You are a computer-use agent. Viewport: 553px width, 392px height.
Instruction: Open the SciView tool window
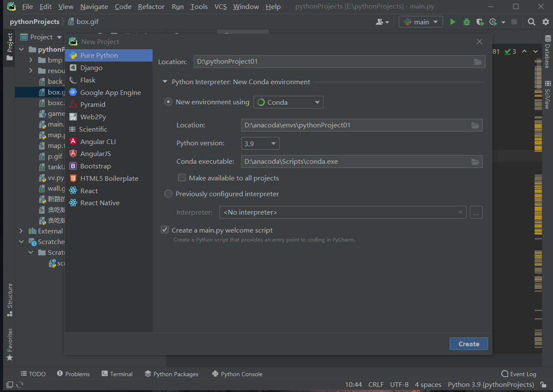tap(547, 94)
